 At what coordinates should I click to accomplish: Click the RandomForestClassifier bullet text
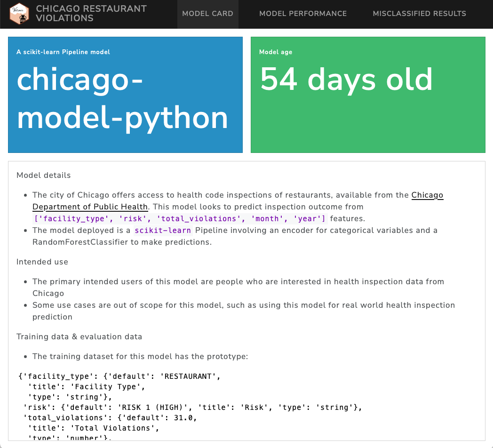pos(122,242)
